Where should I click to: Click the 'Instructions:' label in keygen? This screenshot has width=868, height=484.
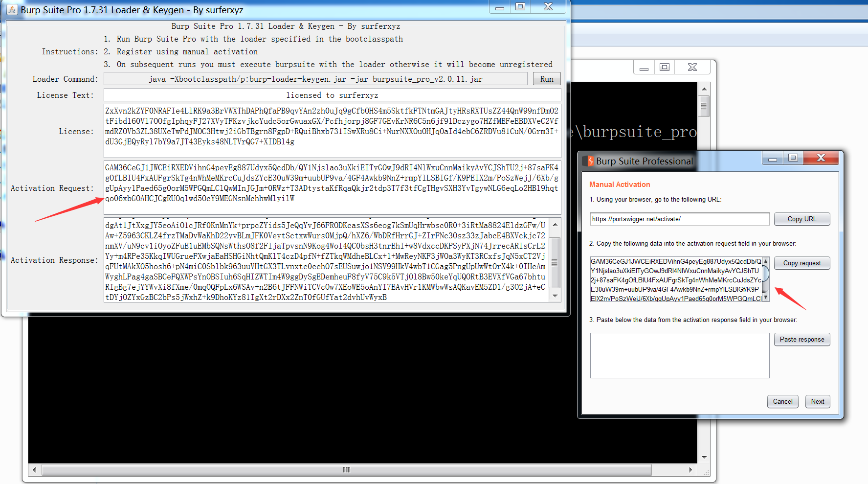point(70,52)
